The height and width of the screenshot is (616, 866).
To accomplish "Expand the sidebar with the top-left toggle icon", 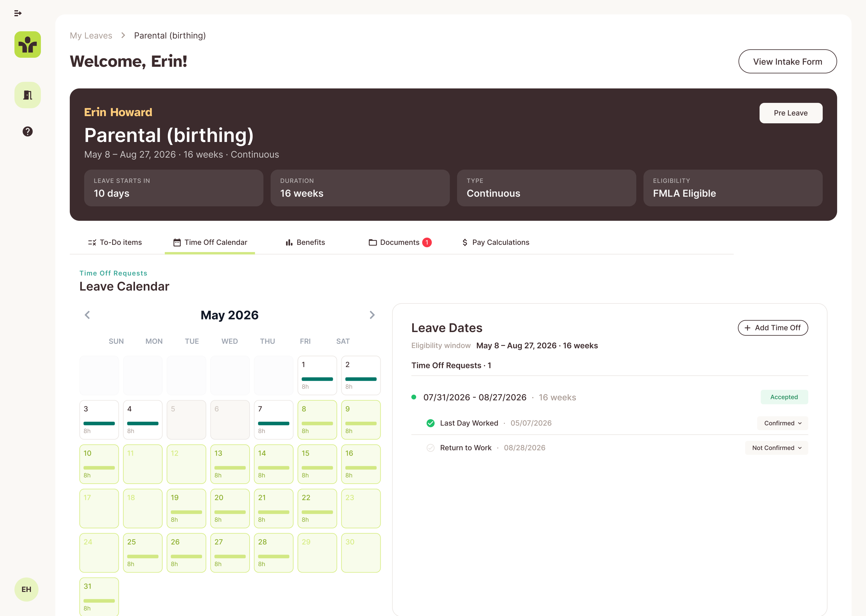I will click(18, 13).
